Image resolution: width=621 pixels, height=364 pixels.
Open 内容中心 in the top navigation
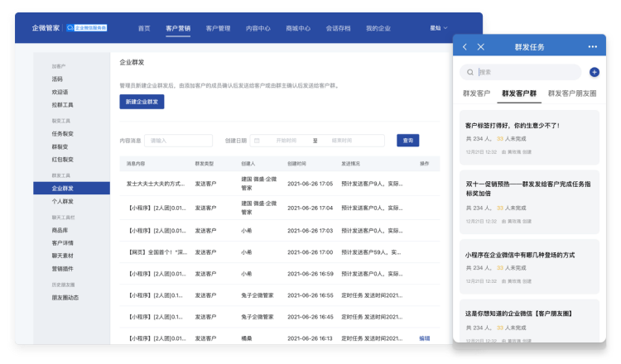coord(258,27)
